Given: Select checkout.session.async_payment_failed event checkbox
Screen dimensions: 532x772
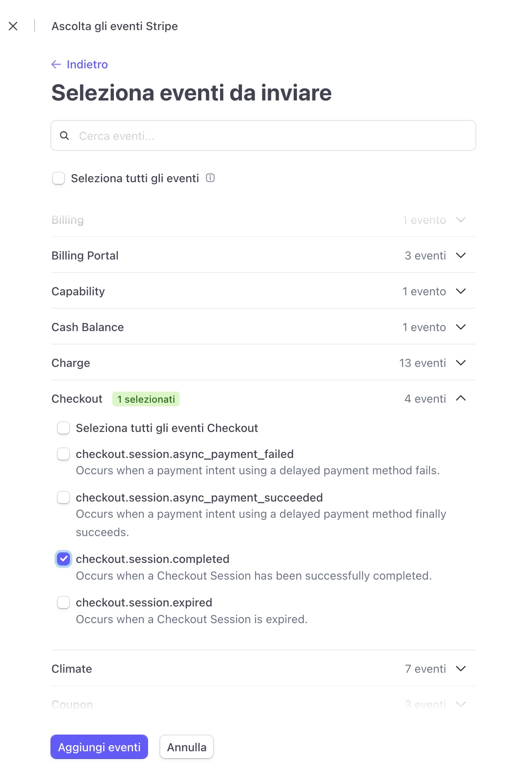Looking at the screenshot, I should point(63,454).
